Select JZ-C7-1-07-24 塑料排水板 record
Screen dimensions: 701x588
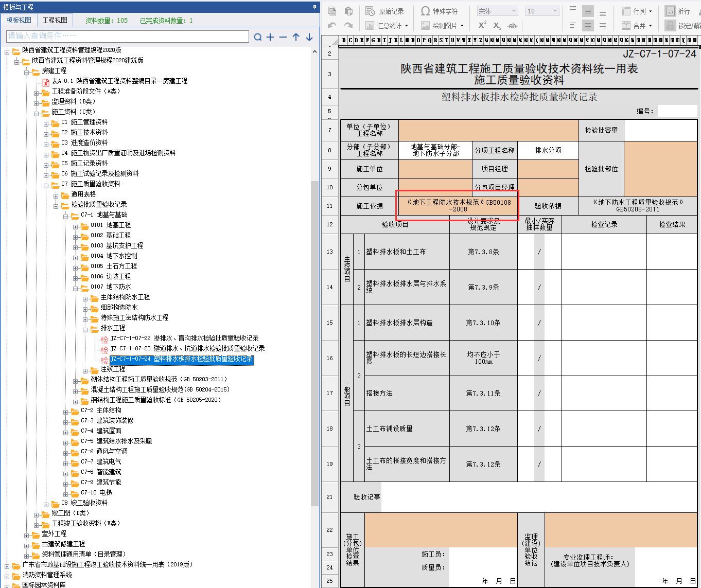[x=182, y=359]
